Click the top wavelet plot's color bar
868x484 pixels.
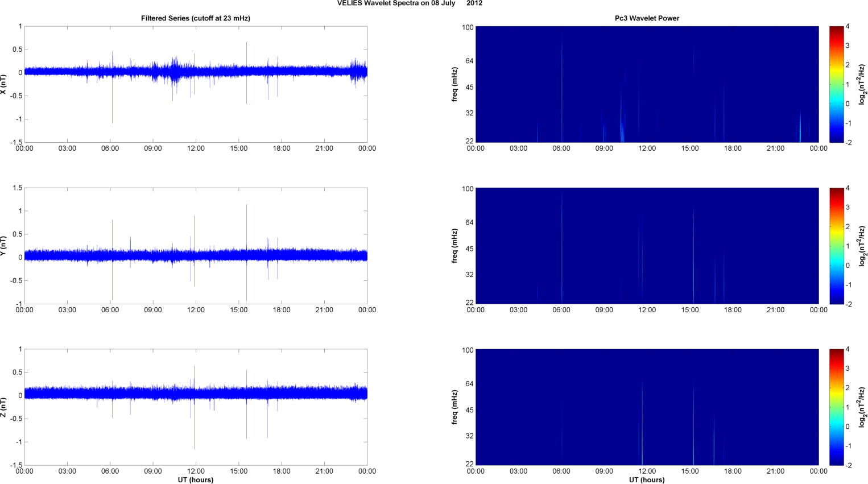click(x=836, y=84)
